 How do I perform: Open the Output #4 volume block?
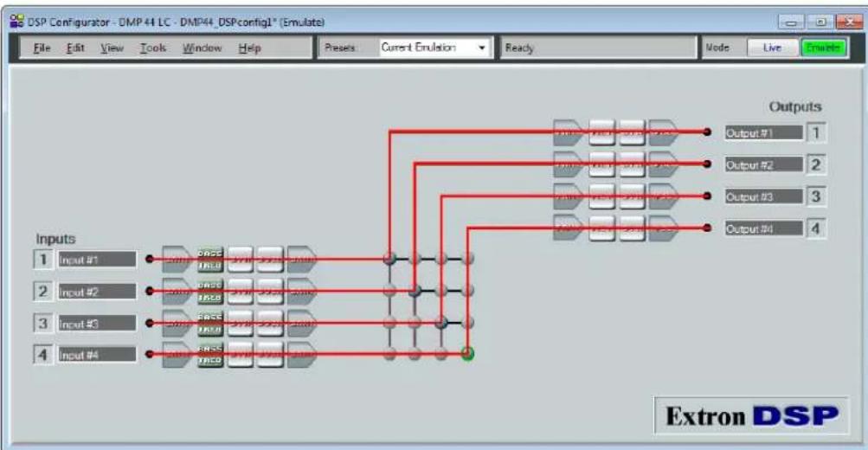click(x=663, y=228)
